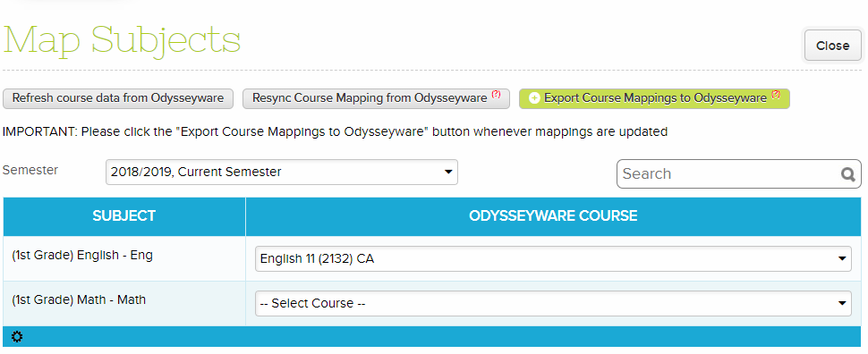Open help icon beside Resync Course Mapping
This screenshot has width=868, height=354.
pyautogui.click(x=496, y=95)
